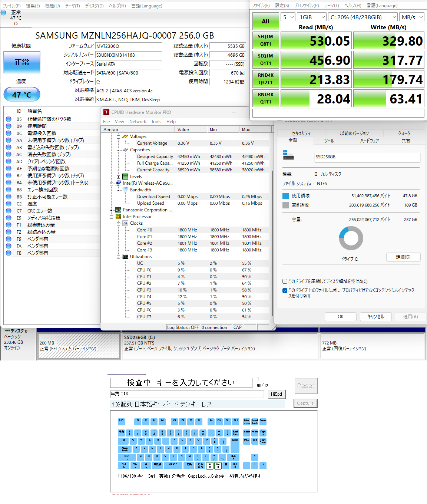Click the status circle for SMART attribute 05
Screen dimensions: 427x504
point(9,119)
